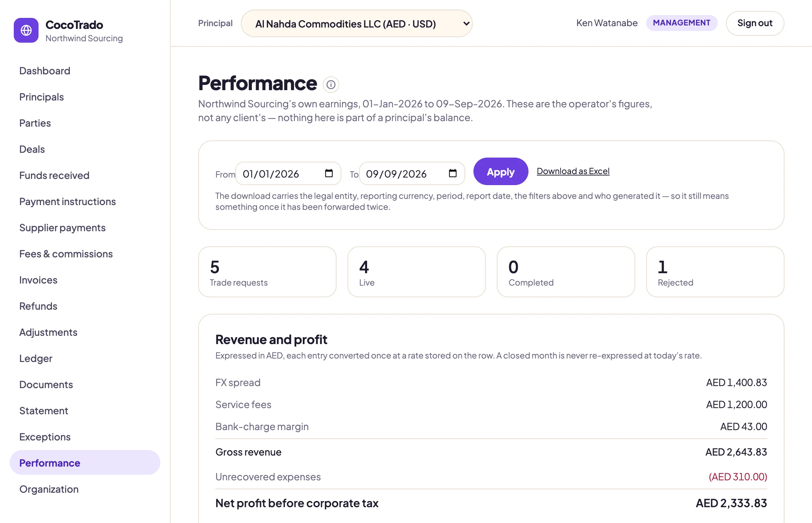Click the Completed card showing 0
Screen dimensions: 812x523
[566, 271]
